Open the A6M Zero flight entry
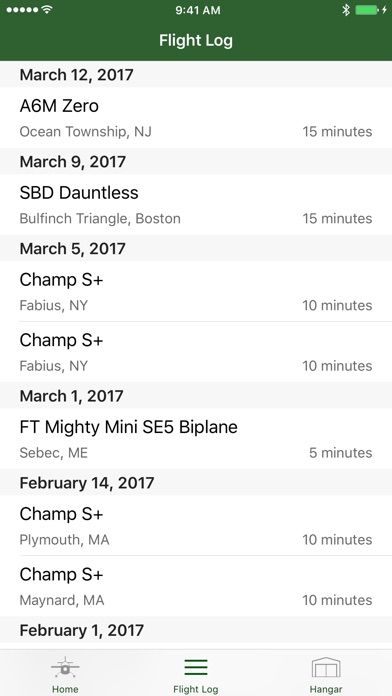Screen dimensions: 392x696 tap(196, 118)
